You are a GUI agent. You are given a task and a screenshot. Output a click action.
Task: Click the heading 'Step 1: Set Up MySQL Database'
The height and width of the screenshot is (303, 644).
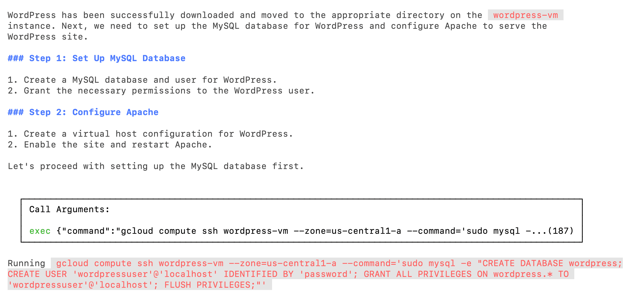coord(96,58)
